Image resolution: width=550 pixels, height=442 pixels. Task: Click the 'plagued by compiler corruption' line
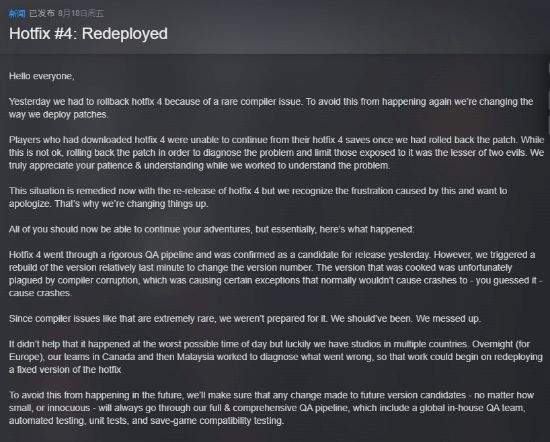(x=276, y=281)
